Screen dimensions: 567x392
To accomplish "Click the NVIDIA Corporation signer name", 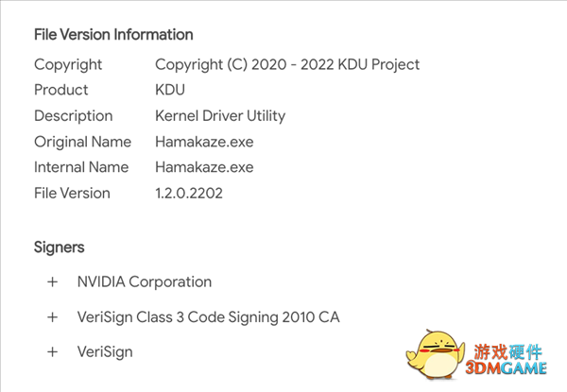I will point(145,281).
